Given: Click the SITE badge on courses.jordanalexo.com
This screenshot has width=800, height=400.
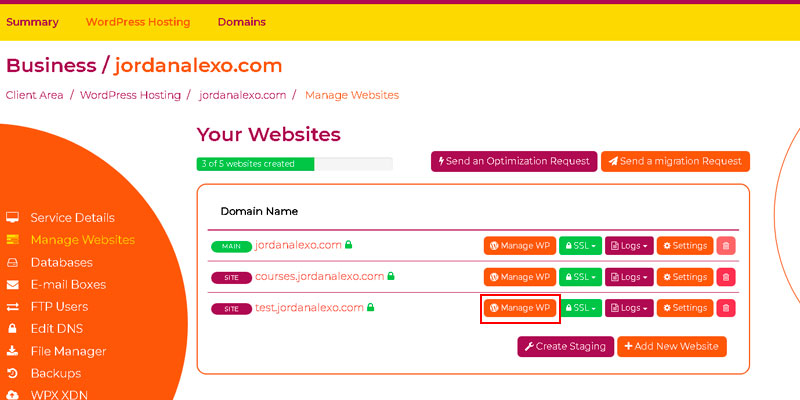Looking at the screenshot, I should [x=232, y=278].
